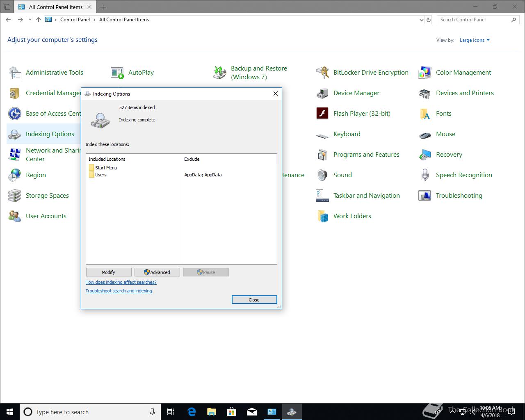
Task: Open Devices and Printers icon
Action: coord(425,93)
